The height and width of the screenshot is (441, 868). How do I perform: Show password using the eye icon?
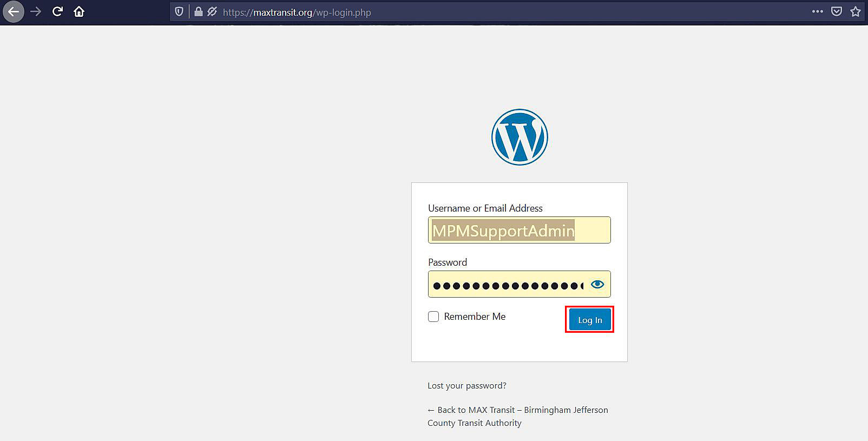tap(597, 284)
